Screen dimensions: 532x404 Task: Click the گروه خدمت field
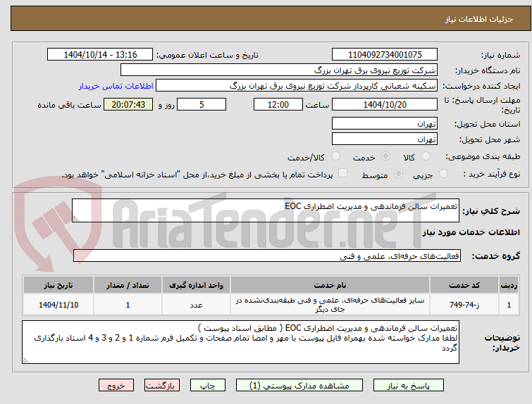click(267, 256)
